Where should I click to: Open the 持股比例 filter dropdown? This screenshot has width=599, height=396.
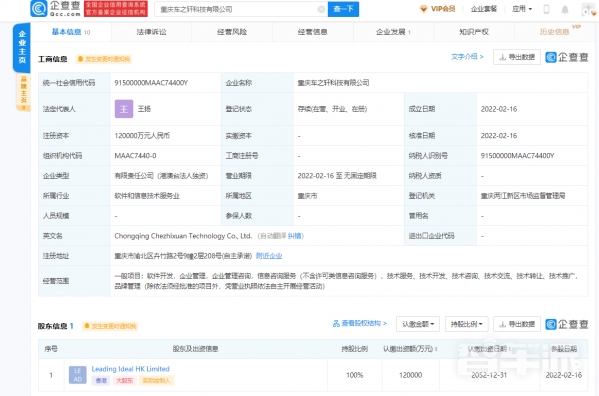tap(466, 324)
